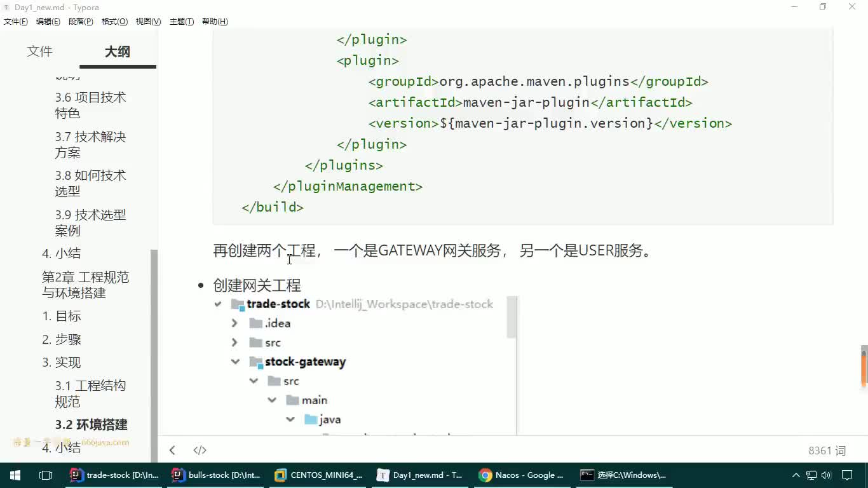
Task: Switch to the 大纲 sidebar tab
Action: point(118,51)
